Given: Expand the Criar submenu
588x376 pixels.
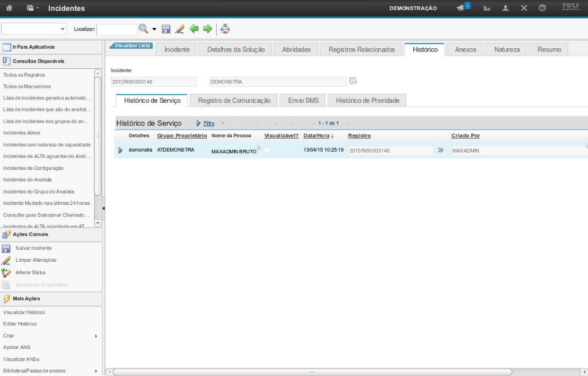Looking at the screenshot, I should click(96, 336).
